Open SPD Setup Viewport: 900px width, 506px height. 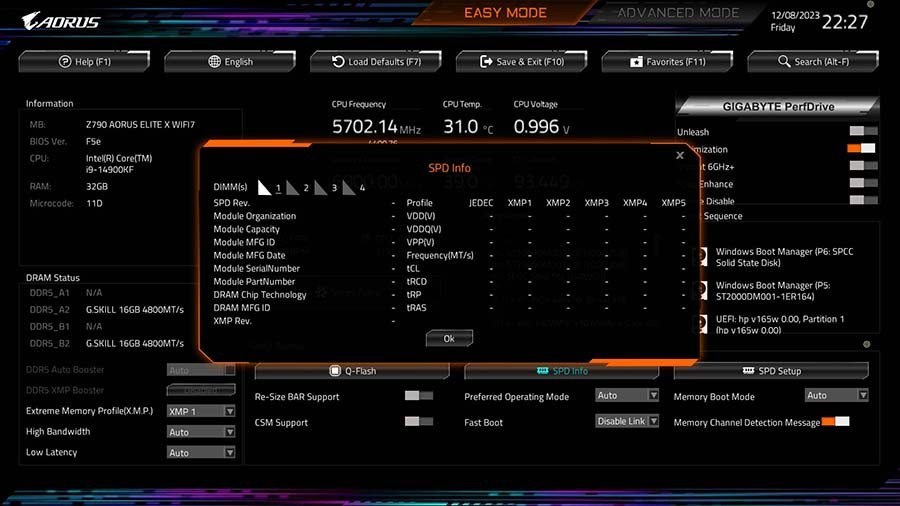coord(771,371)
